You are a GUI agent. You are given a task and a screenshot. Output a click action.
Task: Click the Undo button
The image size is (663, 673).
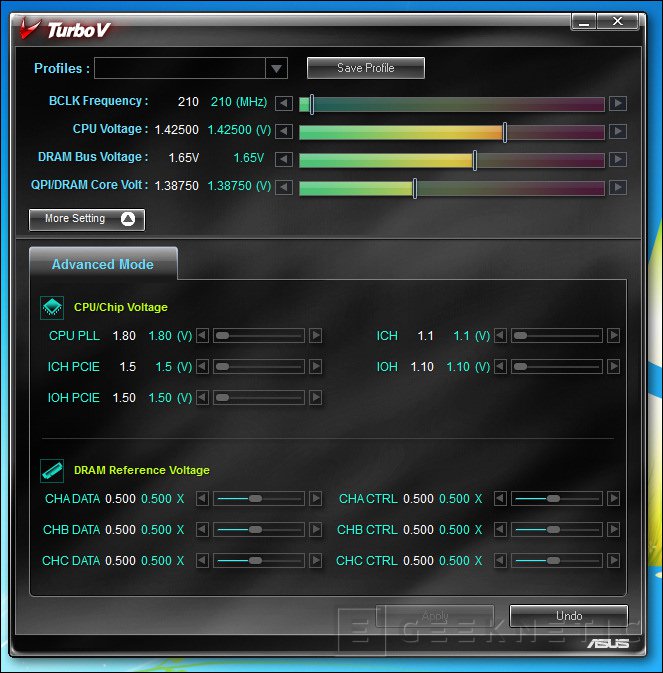pyautogui.click(x=569, y=616)
